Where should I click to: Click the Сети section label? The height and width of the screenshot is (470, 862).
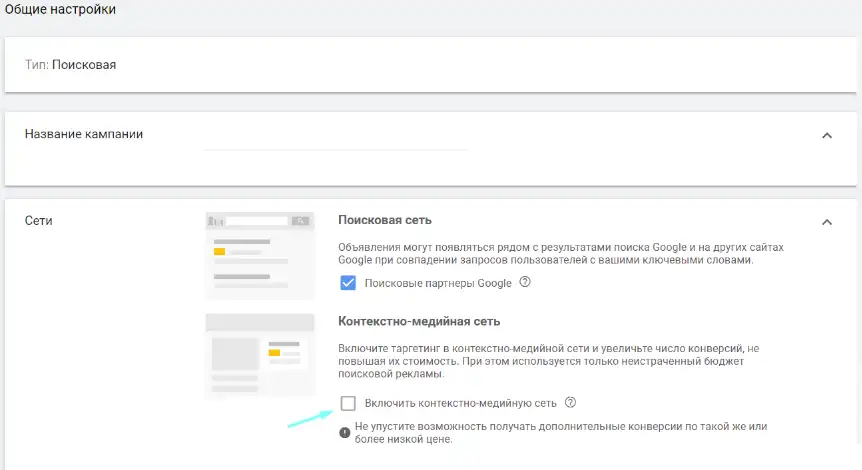pos(38,220)
